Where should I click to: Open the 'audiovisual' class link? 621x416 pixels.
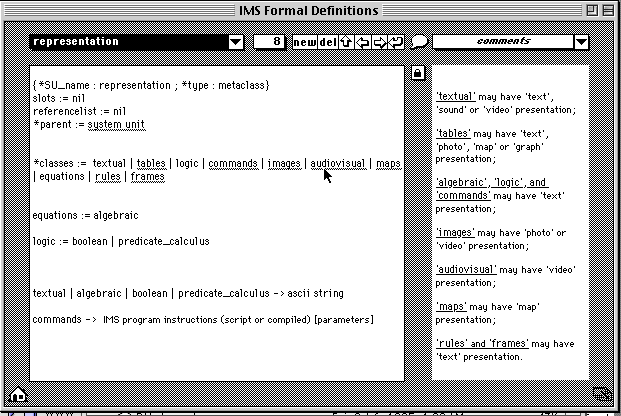click(x=338, y=163)
